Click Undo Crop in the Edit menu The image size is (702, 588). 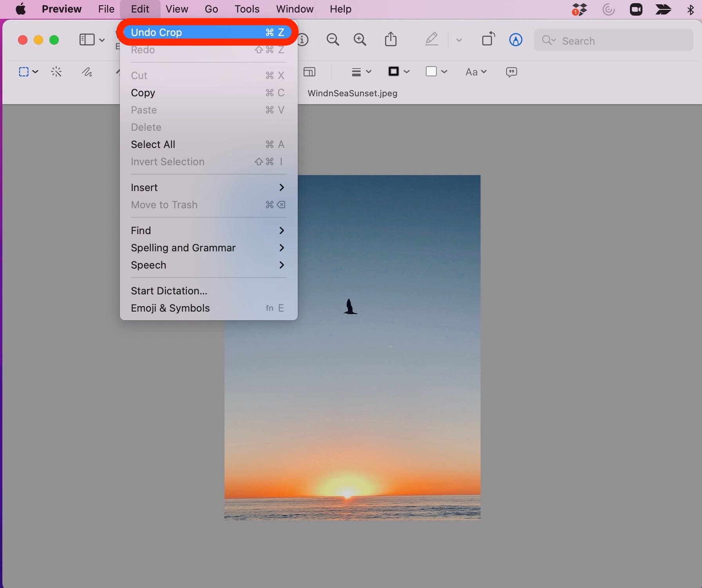coord(156,32)
